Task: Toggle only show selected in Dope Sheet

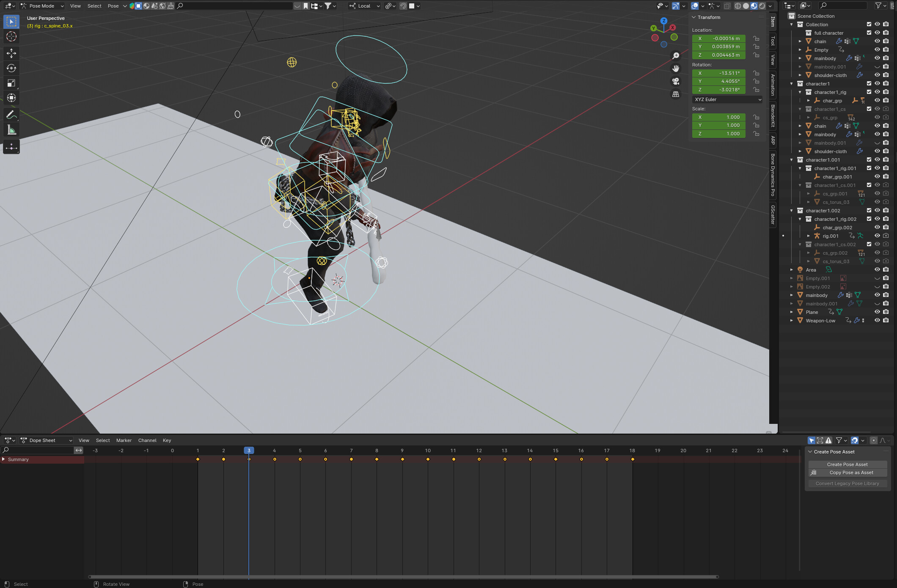Action: click(x=811, y=440)
